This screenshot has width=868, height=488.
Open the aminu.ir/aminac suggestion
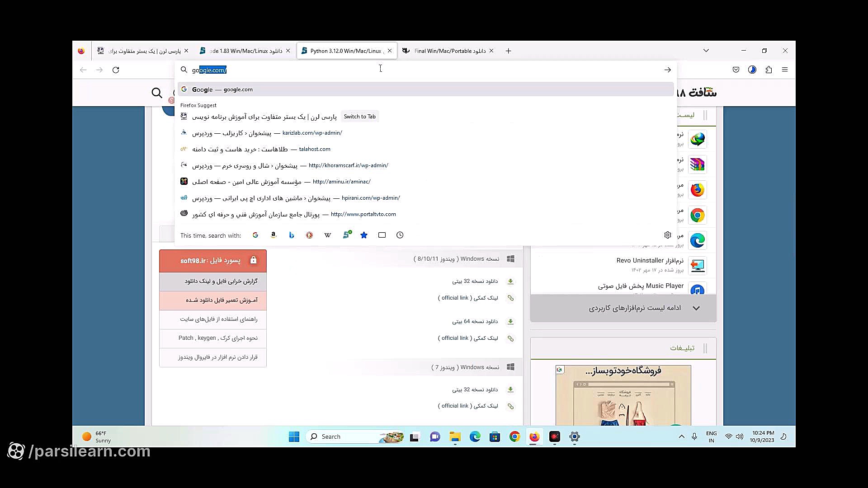[425, 182]
